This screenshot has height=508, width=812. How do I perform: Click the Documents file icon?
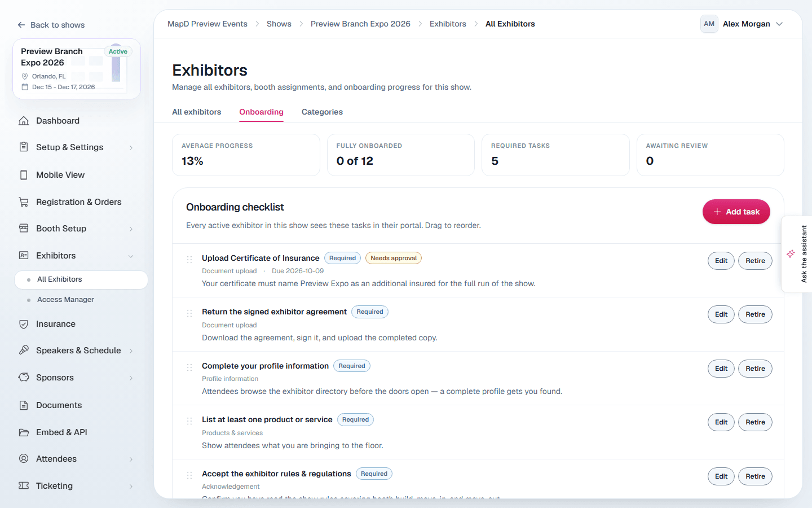(24, 405)
